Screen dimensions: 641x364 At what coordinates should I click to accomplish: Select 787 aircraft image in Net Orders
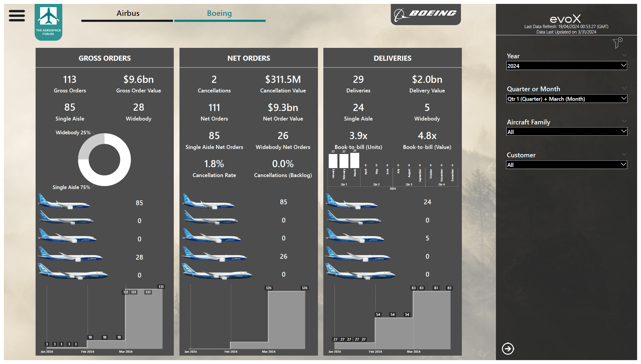click(211, 235)
